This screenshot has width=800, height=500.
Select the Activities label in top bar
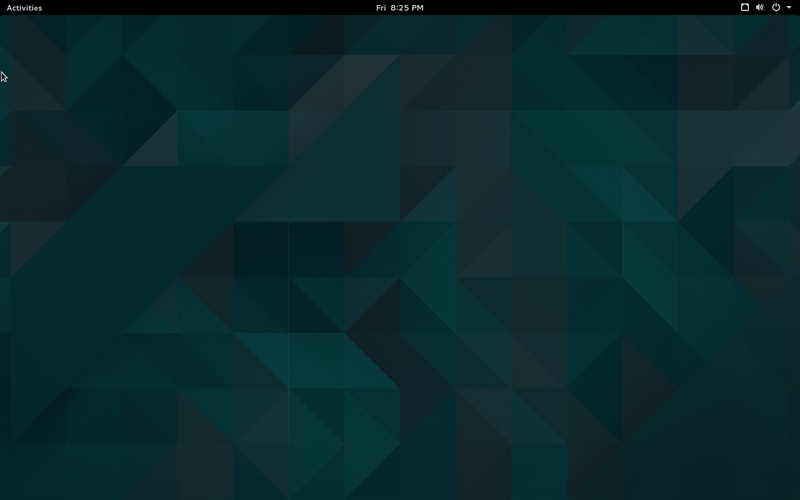coord(24,7)
